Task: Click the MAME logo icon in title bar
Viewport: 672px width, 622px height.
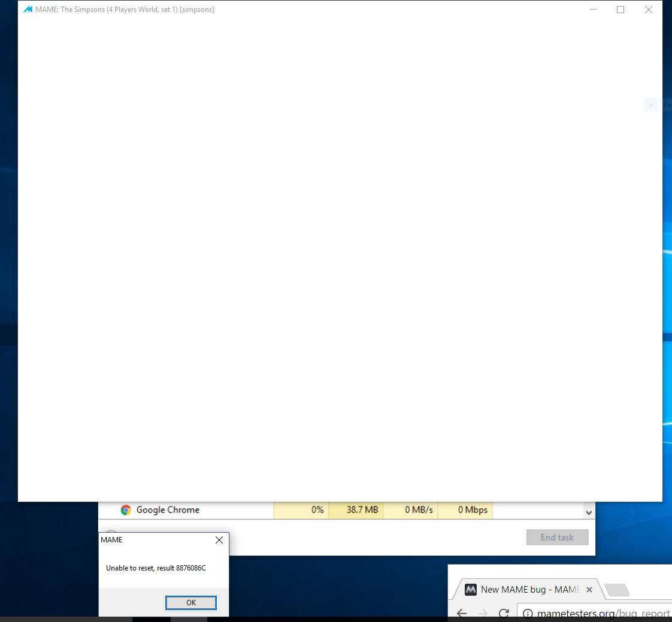Action: coord(28,10)
